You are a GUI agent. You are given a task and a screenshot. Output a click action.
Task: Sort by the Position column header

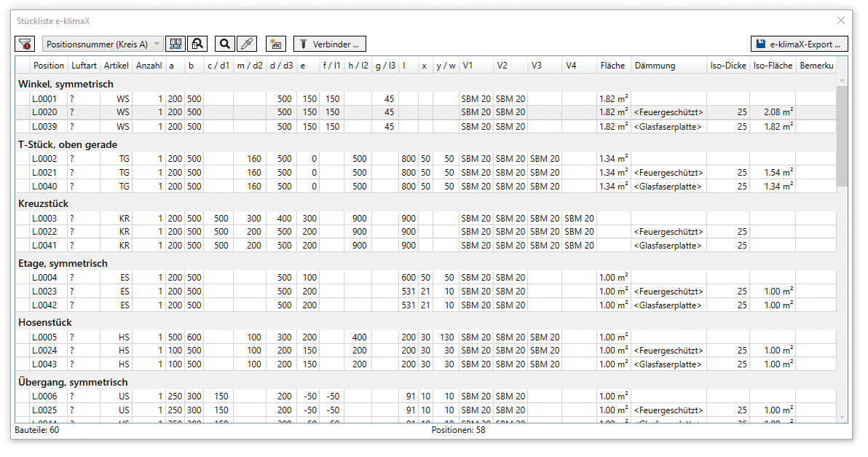[x=49, y=66]
